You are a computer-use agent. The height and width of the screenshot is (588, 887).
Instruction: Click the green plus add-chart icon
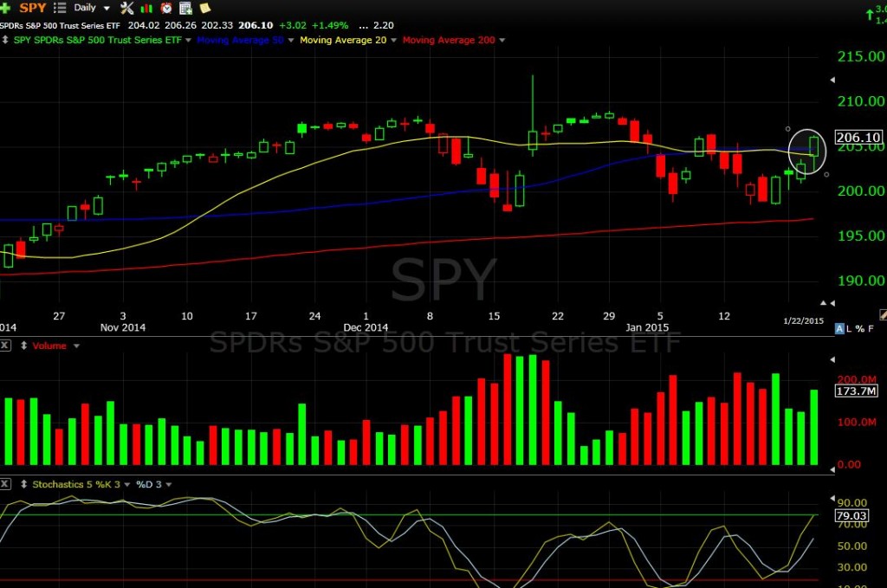pyautogui.click(x=5, y=8)
